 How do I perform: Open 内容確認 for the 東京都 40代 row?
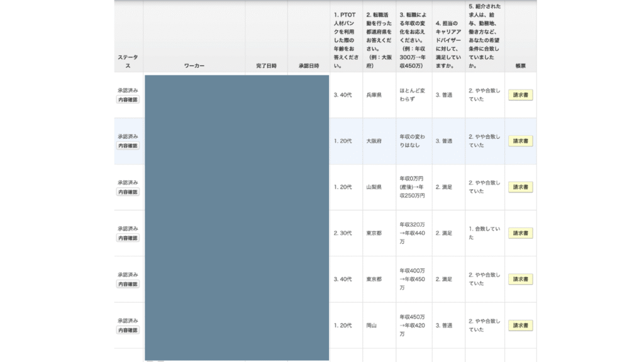pos(128,284)
